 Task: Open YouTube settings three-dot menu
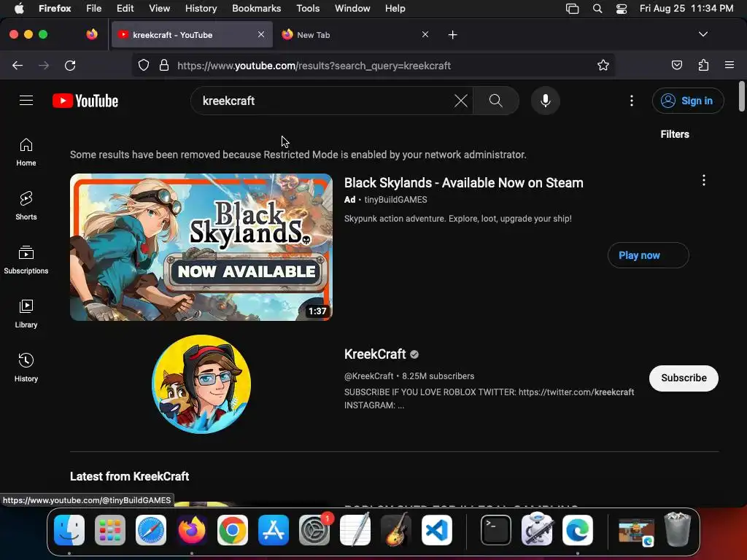631,101
